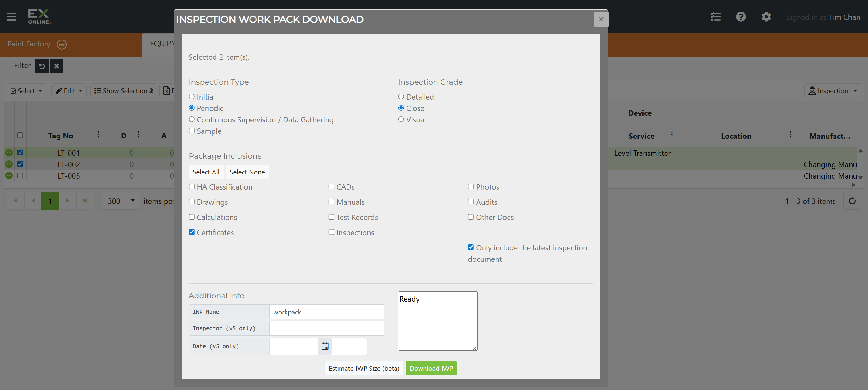Uncheck the Certificates inclusion
Screen dimensions: 868x390
192,232
